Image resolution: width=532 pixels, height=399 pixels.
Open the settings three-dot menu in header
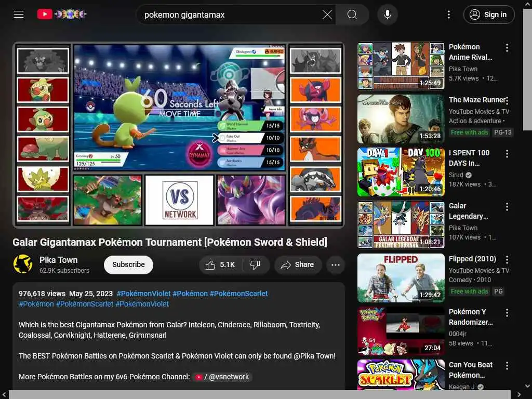click(x=448, y=15)
